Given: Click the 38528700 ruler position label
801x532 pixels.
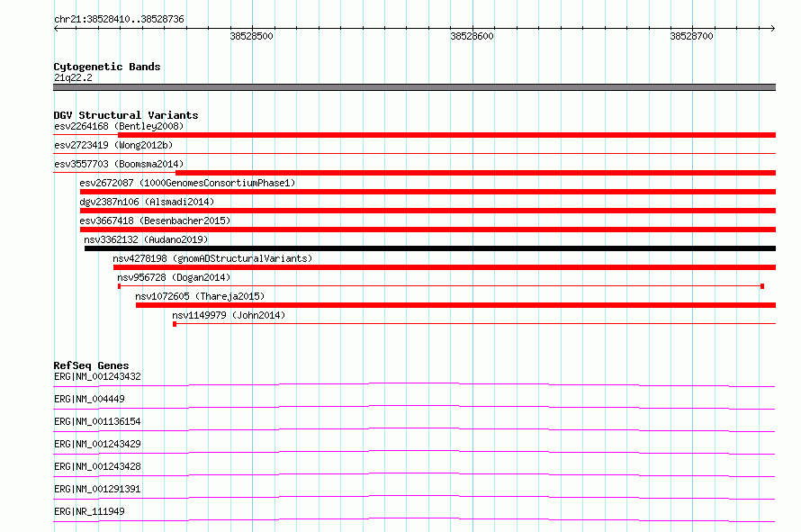Looking at the screenshot, I should (x=692, y=36).
